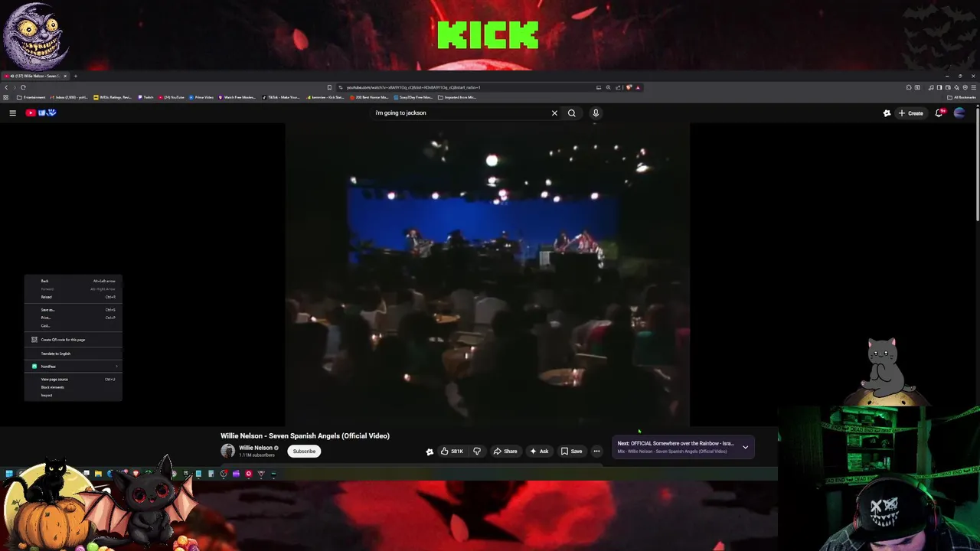
Task: Open the Imported bookmarks folder
Action: pyautogui.click(x=458, y=97)
